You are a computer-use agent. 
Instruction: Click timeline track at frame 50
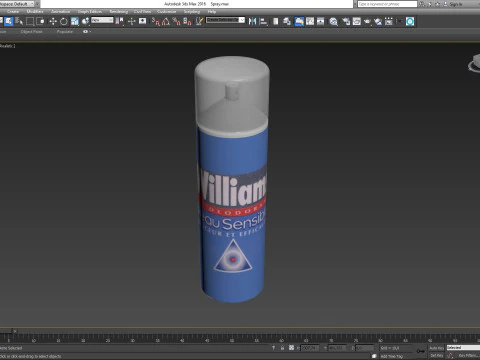click(232, 337)
